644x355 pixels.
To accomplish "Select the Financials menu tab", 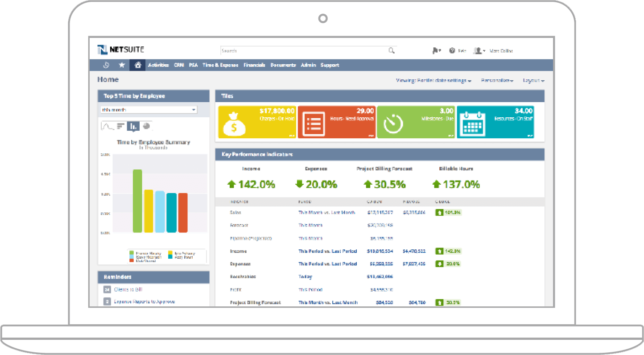I will [x=254, y=65].
